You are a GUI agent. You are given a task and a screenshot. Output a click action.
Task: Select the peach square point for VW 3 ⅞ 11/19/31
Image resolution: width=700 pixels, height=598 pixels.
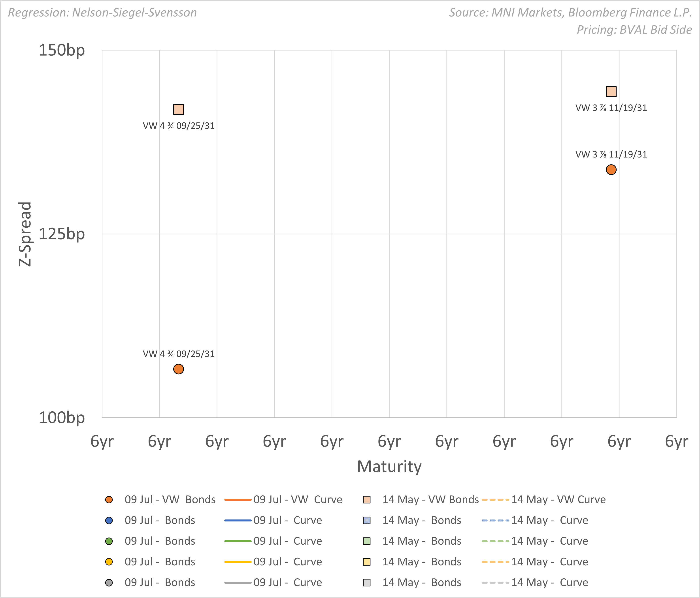[x=611, y=92]
